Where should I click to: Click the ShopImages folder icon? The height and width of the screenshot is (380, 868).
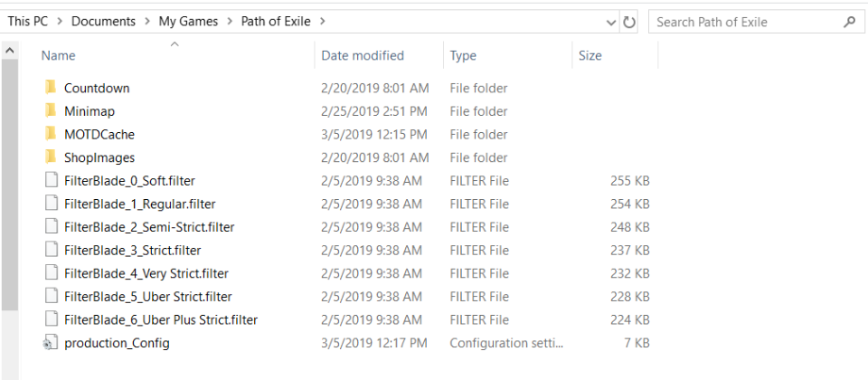[51, 157]
